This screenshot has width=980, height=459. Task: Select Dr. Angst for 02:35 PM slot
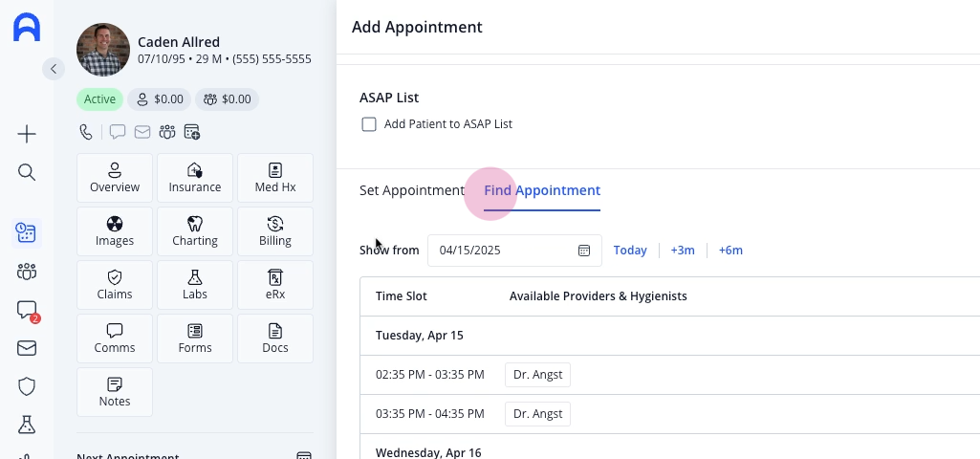(537, 375)
